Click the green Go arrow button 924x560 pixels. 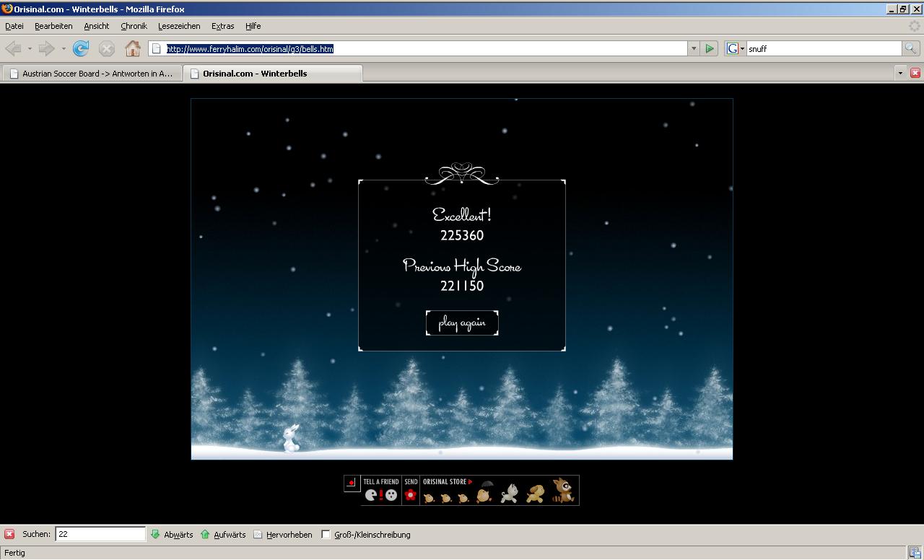pos(710,48)
